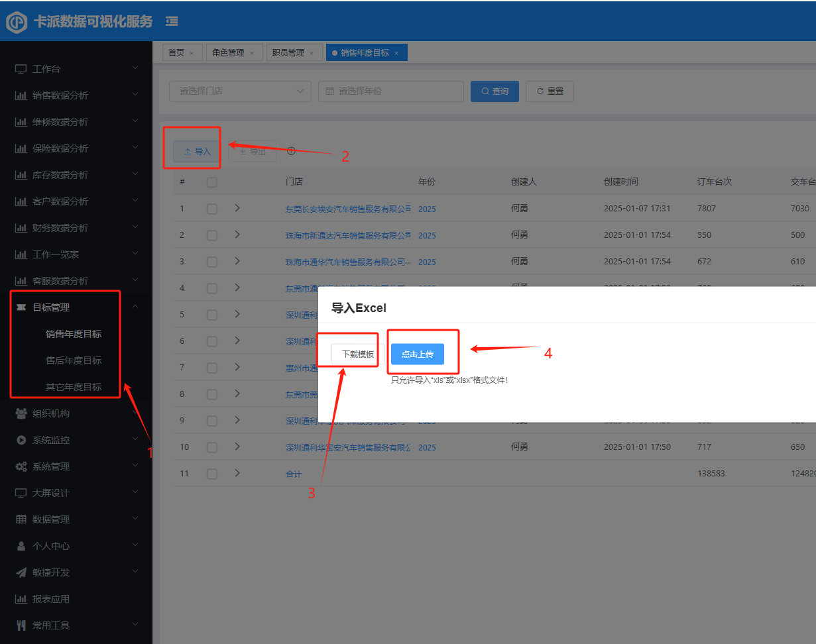816x644 pixels.
Task: Open 工作台 via its monitor icon
Action: (21, 69)
